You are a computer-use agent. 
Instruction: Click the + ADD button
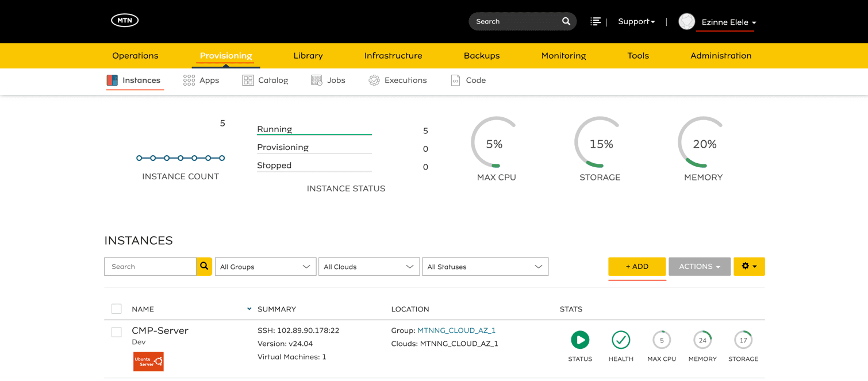(x=637, y=267)
